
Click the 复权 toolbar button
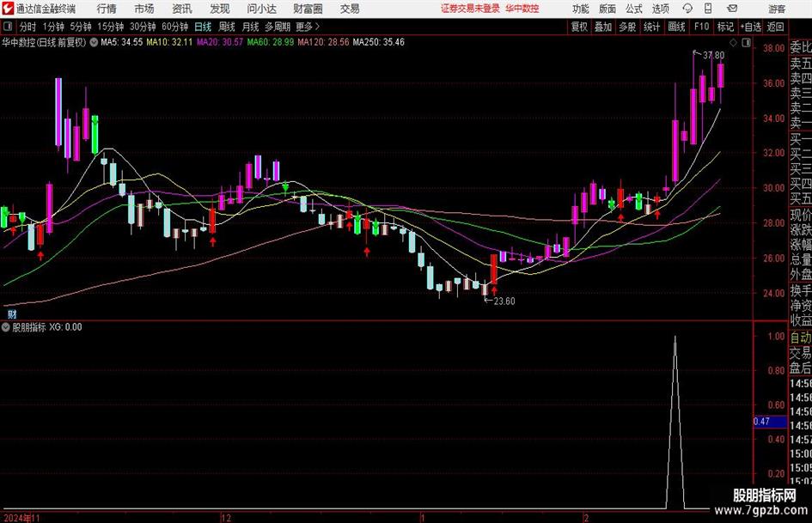coord(579,27)
